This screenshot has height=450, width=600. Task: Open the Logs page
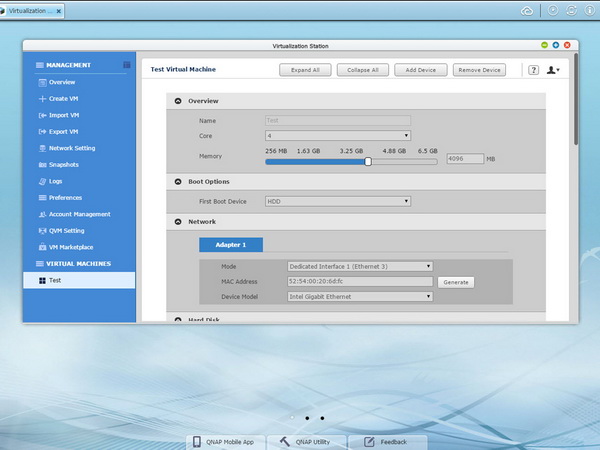56,181
